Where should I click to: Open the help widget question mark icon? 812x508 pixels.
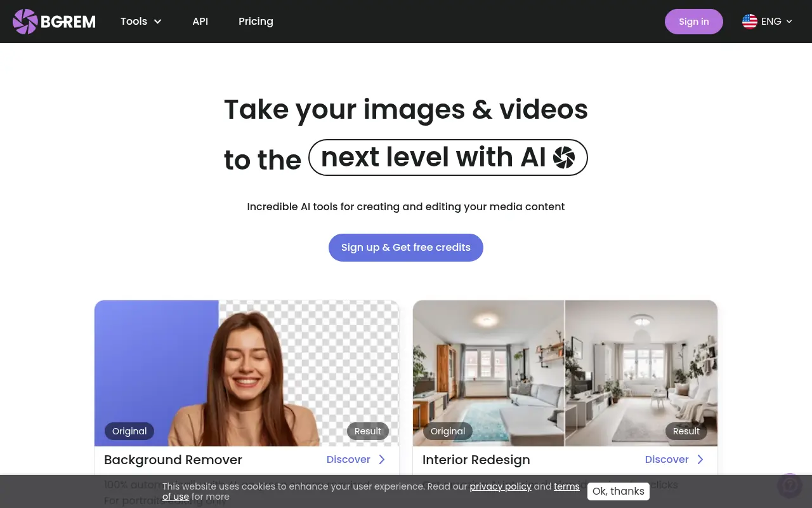789,485
